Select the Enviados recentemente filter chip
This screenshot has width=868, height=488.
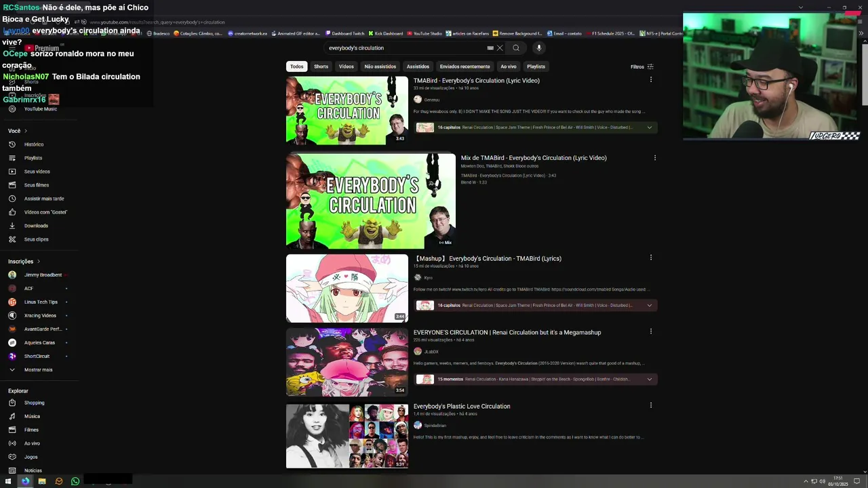click(x=465, y=66)
